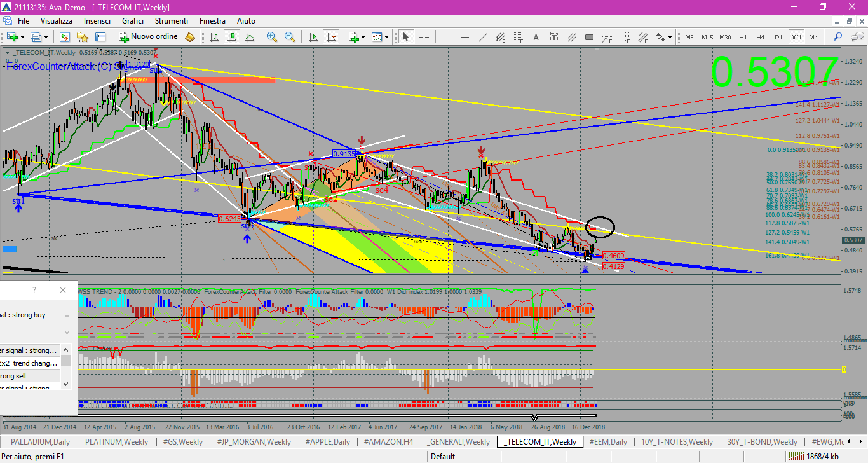Select the crosshair tool
868x463 pixels.
click(x=423, y=37)
